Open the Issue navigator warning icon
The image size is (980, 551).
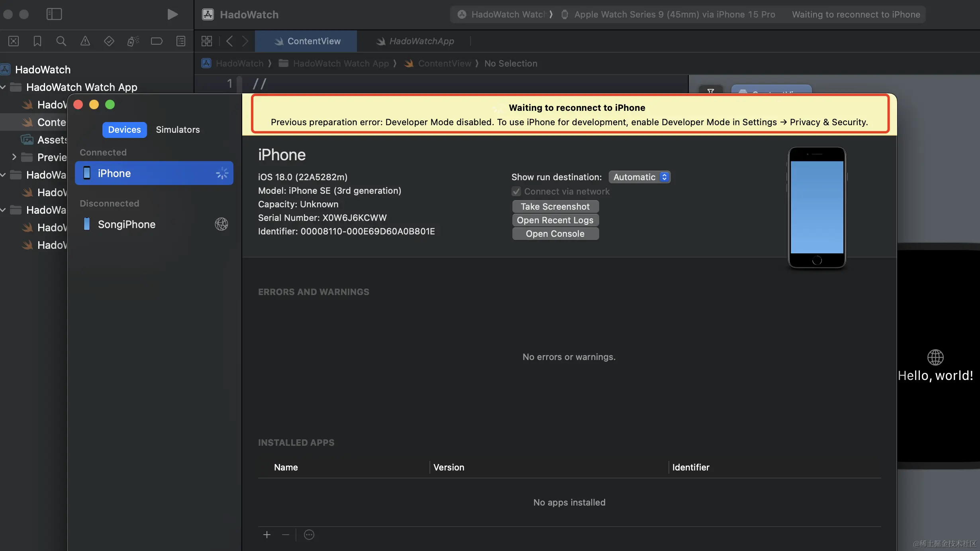click(85, 41)
